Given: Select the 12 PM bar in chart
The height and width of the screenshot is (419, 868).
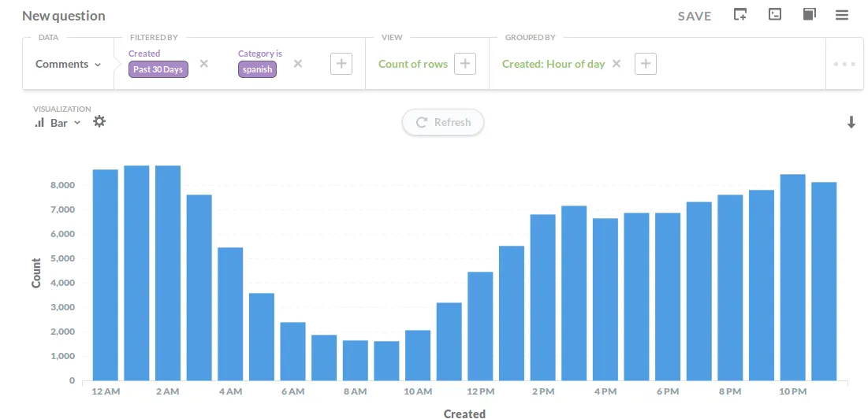Looking at the screenshot, I should (480, 326).
